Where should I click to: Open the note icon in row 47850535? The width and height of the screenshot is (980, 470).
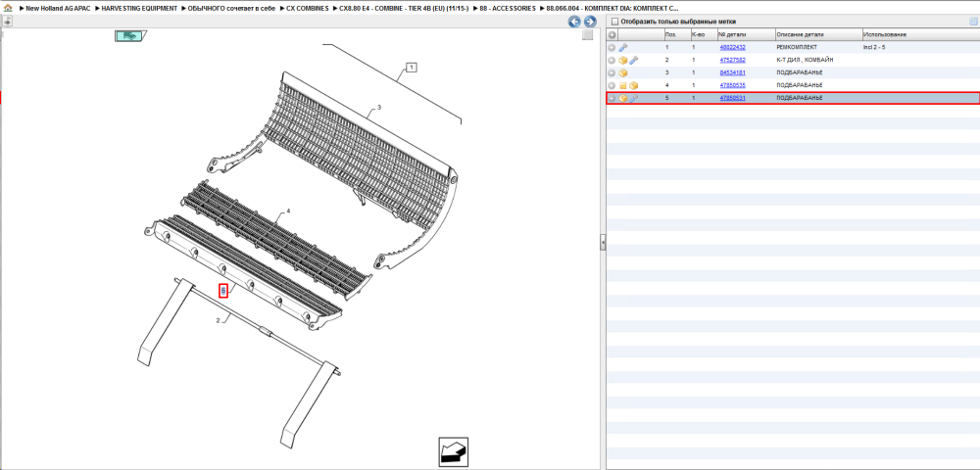tap(623, 85)
